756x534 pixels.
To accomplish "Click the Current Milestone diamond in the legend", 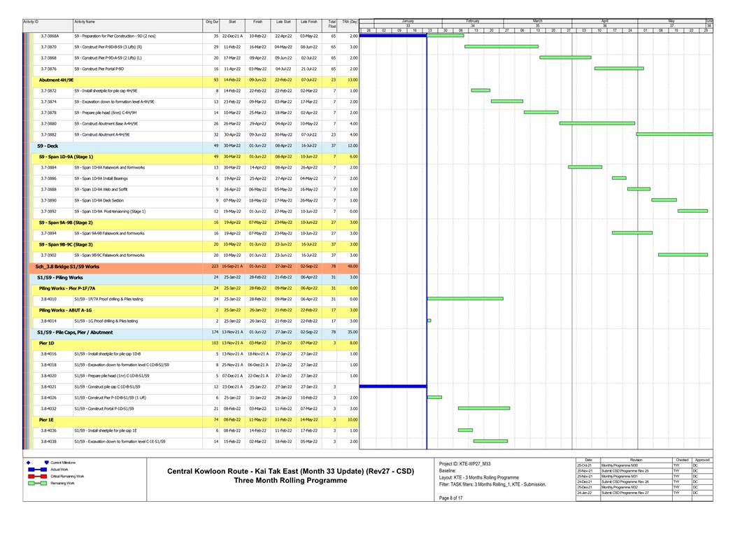I will (x=28, y=463).
